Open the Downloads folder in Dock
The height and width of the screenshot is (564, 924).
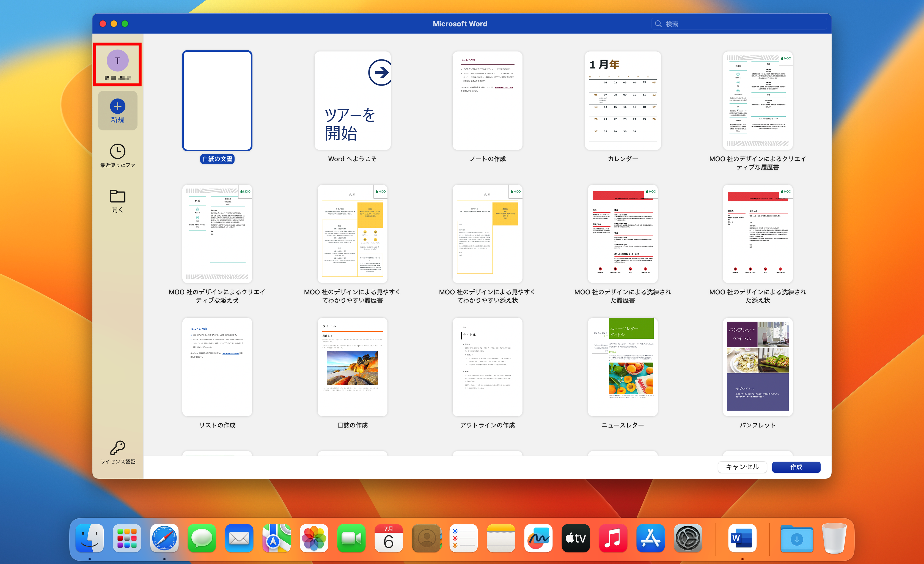click(x=797, y=538)
